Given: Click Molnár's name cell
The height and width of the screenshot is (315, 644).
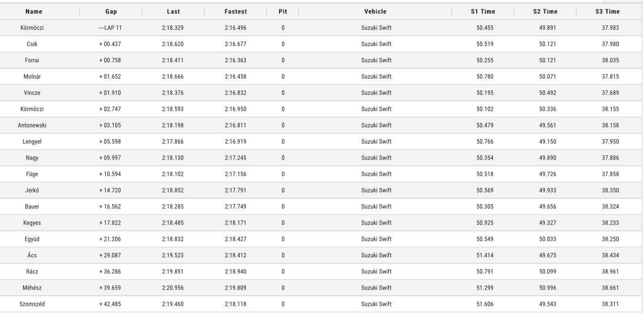Looking at the screenshot, I should click(x=32, y=77).
